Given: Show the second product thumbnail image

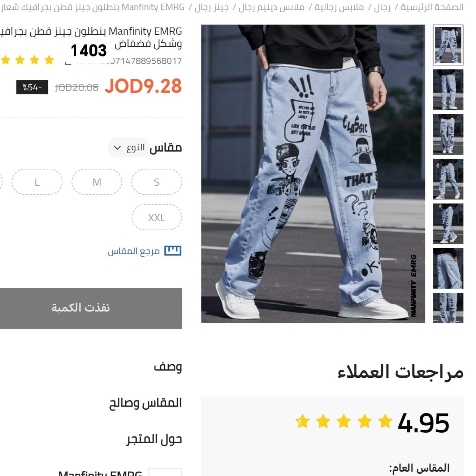Looking at the screenshot, I should 448,90.
